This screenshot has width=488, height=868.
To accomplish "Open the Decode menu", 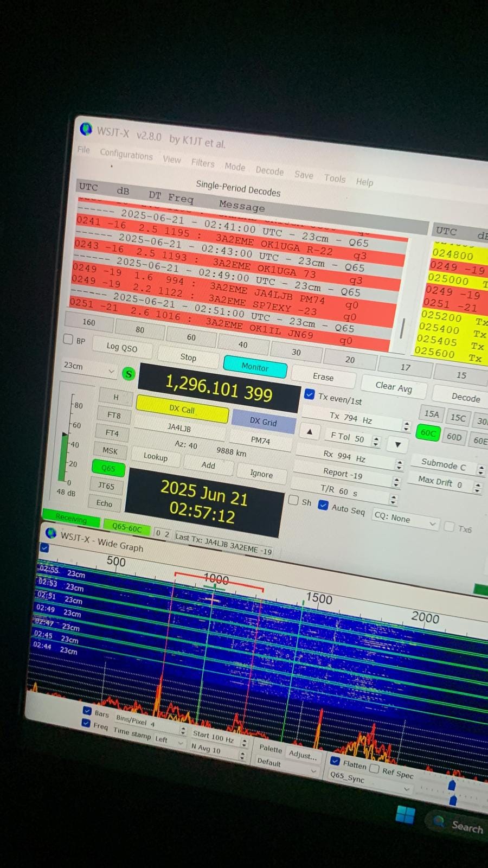I will point(269,171).
